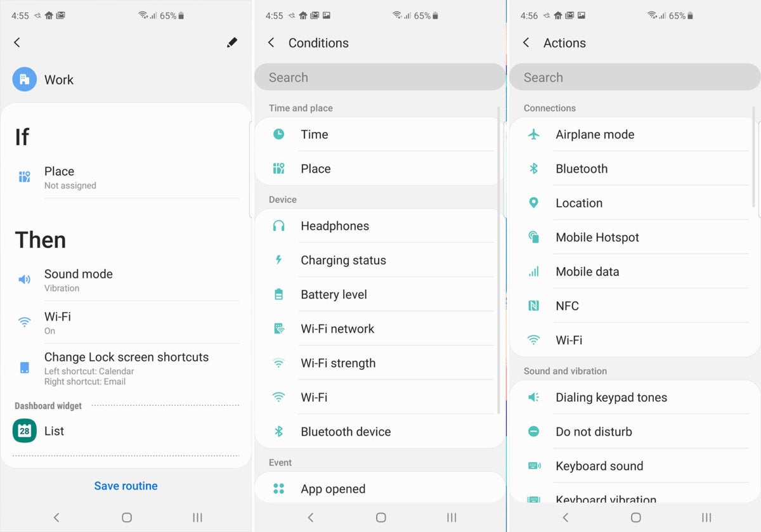Image resolution: width=761 pixels, height=532 pixels.
Task: Tap the Place map icon under If
Action: coord(24,177)
